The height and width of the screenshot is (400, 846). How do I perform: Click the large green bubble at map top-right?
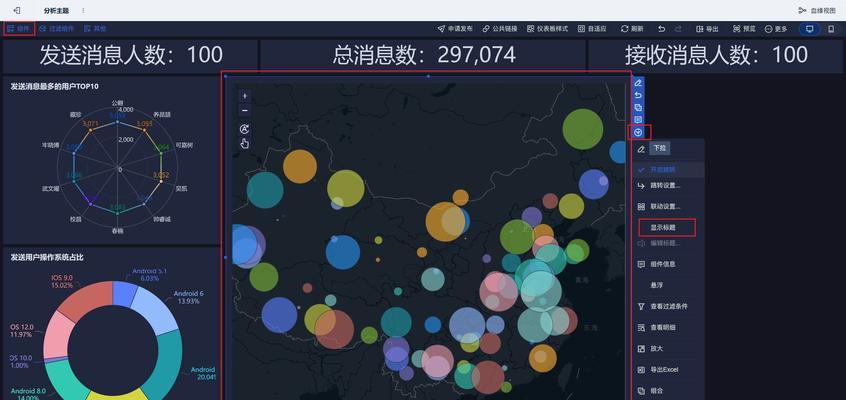coord(583,129)
